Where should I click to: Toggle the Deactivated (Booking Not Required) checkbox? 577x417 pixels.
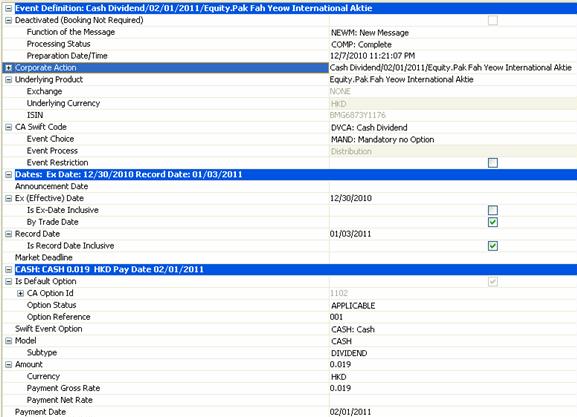[x=493, y=20]
